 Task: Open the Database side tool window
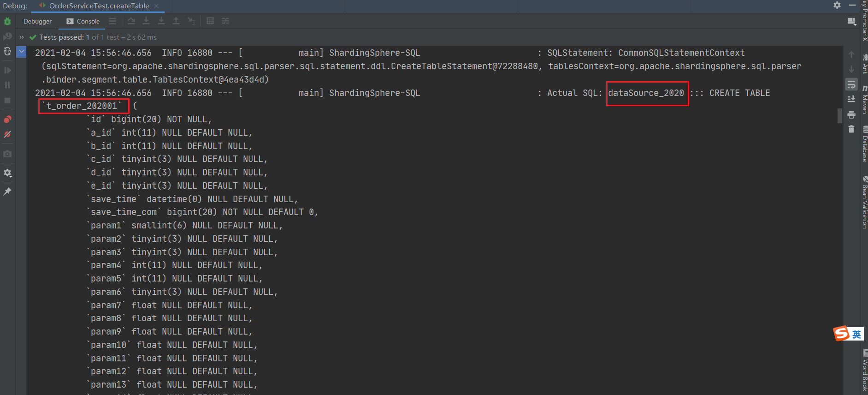click(x=864, y=144)
